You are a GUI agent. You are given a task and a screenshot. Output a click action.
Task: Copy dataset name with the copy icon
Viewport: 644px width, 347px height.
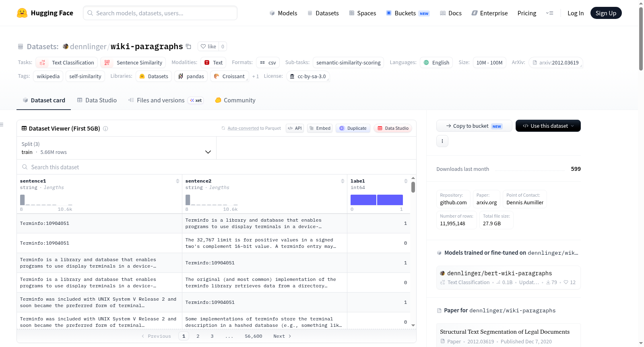click(x=188, y=46)
